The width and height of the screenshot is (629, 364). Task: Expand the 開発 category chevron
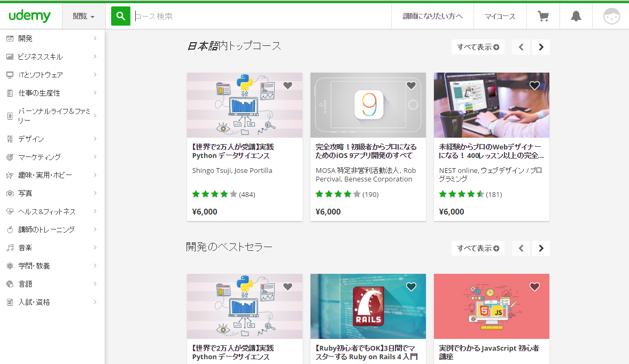pyautogui.click(x=95, y=38)
